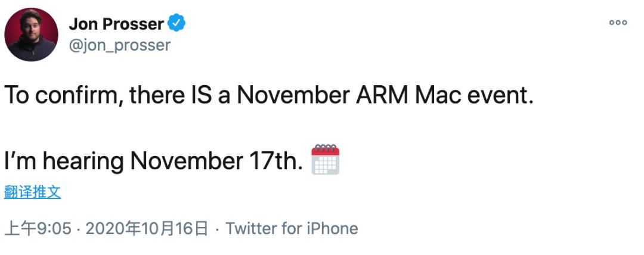
Task: Open the @jon_prosser handle link
Action: point(120,45)
